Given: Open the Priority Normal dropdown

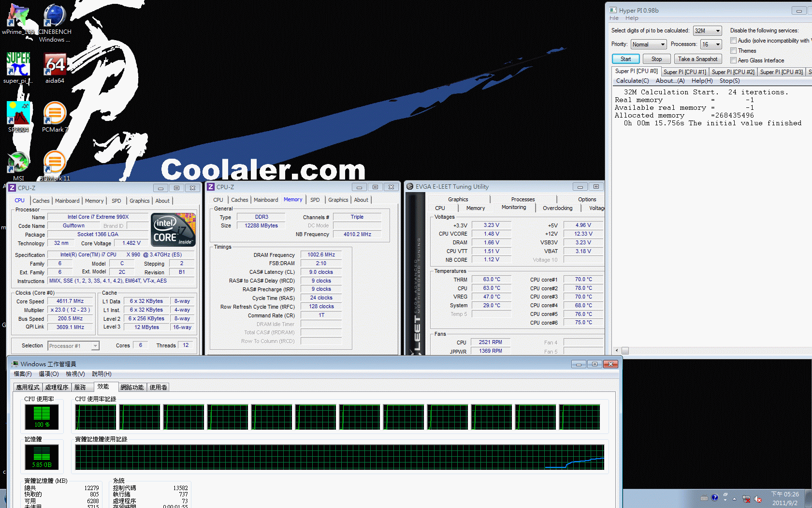Looking at the screenshot, I should [649, 45].
